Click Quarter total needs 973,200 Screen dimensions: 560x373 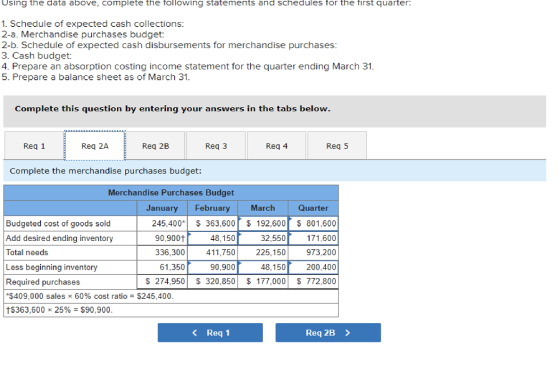click(x=313, y=253)
